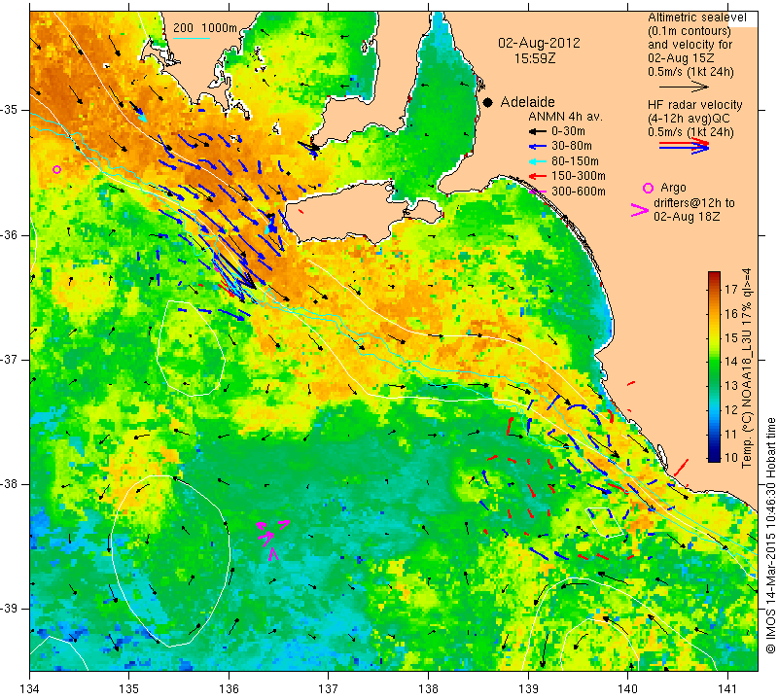Viewport: 778px width, 700px height.
Task: Click the 200 1000m isobath label
Action: (x=205, y=28)
